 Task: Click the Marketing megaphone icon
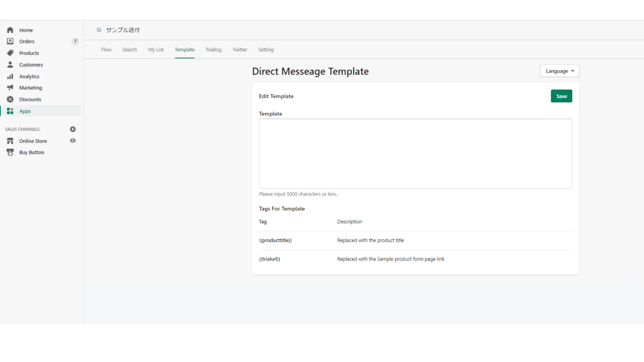[x=10, y=88]
